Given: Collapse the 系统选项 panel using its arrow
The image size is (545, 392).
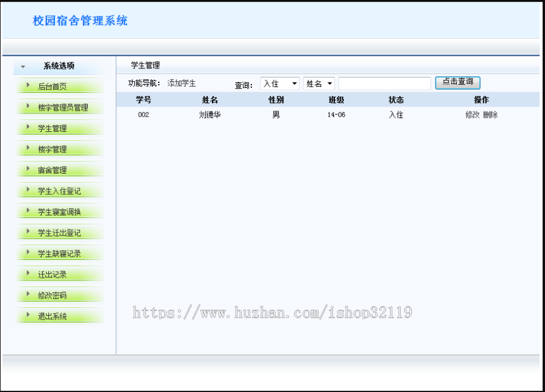Looking at the screenshot, I should point(22,66).
